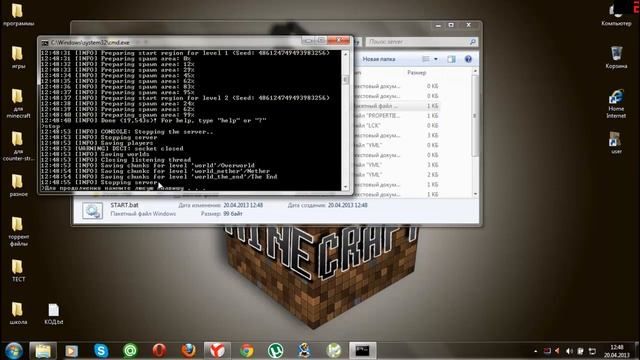The width and height of the screenshot is (640, 360).
Task: Select the Корзина recycle bin icon
Action: (616, 57)
